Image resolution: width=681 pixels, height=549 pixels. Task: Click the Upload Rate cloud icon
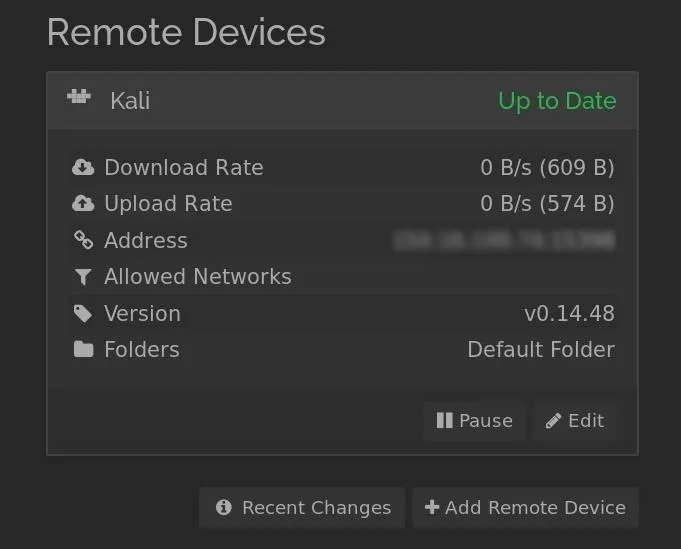[83, 203]
